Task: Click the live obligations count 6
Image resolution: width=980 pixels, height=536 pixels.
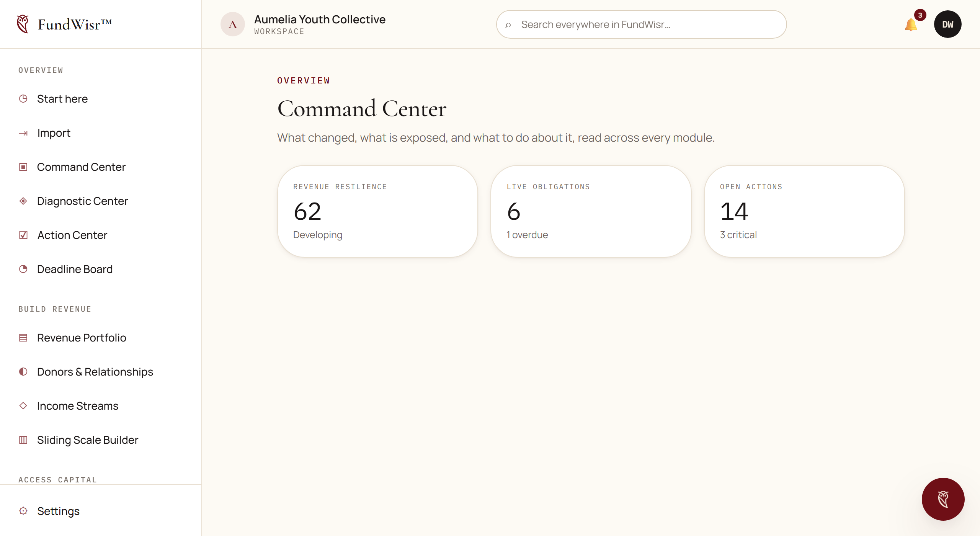Action: [513, 211]
